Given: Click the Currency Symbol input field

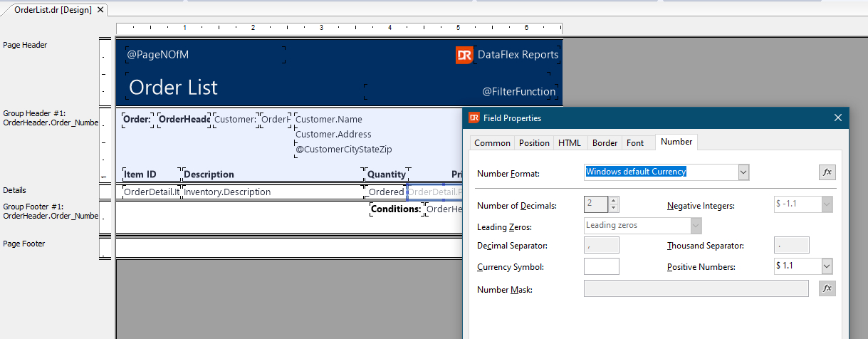Looking at the screenshot, I should pyautogui.click(x=601, y=266).
